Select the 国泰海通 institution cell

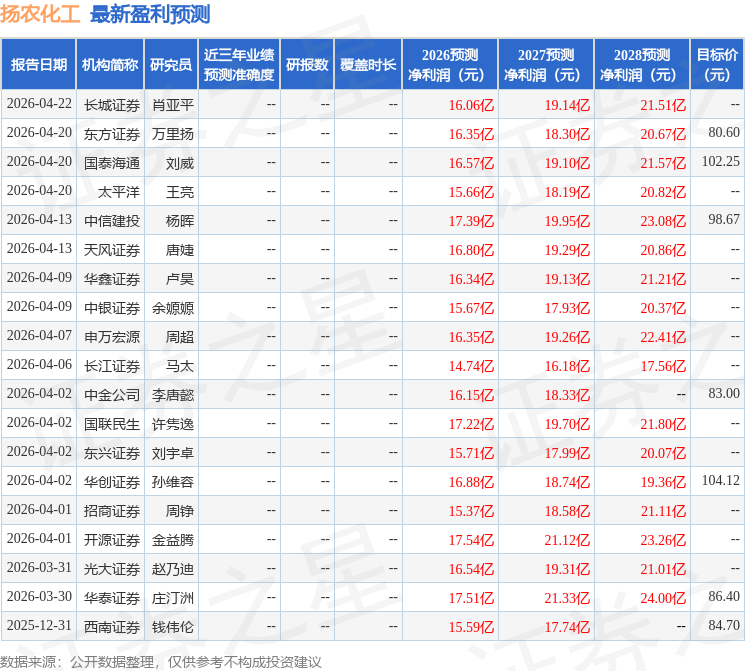[112, 163]
